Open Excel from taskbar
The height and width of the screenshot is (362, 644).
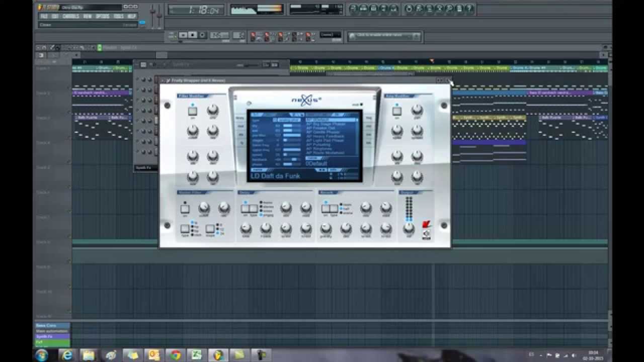pyautogui.click(x=197, y=355)
